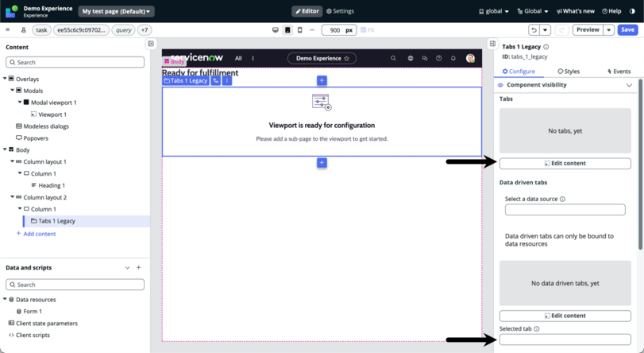Click the +7 parameters chip
Viewport: 644px width, 353px height.
(x=145, y=30)
